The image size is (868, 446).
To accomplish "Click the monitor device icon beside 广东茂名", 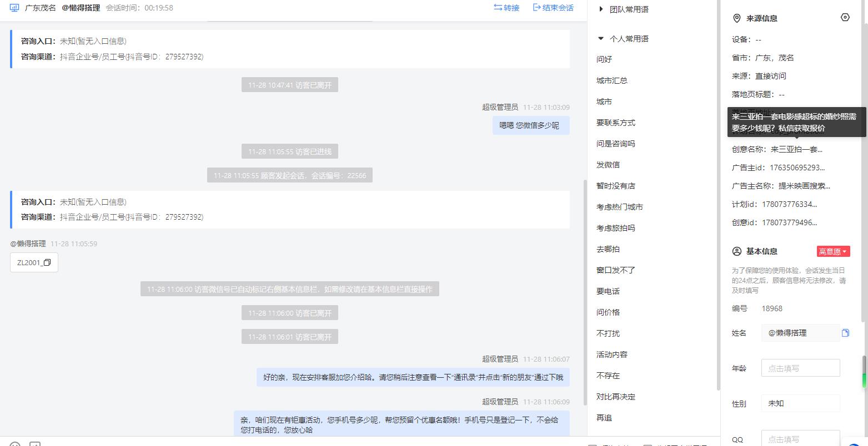I will (15, 8).
